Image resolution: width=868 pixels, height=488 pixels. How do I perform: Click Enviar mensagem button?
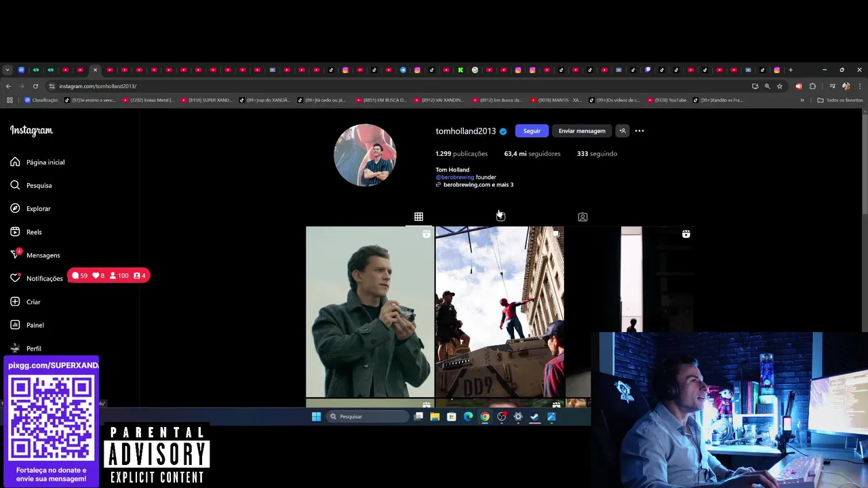(x=582, y=131)
